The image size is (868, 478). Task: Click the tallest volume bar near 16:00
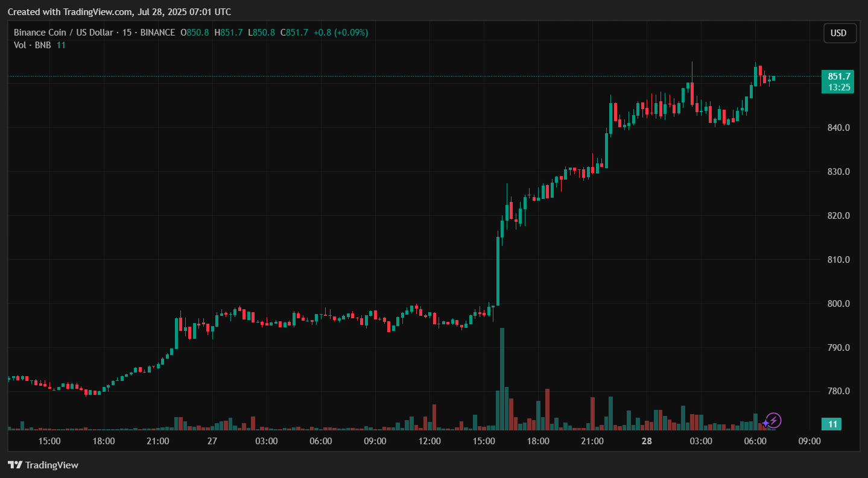(x=502, y=379)
